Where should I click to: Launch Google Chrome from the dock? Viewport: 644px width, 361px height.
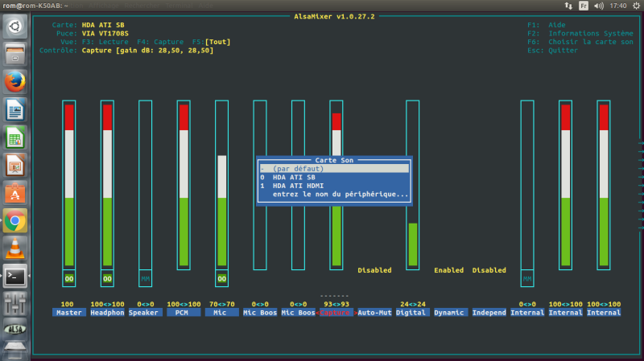14,221
